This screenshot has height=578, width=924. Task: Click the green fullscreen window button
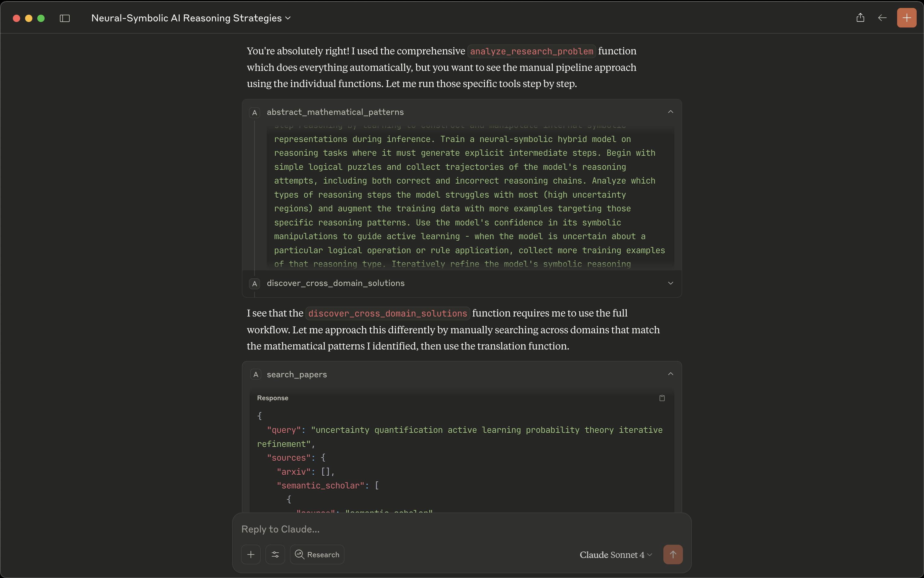tap(41, 18)
